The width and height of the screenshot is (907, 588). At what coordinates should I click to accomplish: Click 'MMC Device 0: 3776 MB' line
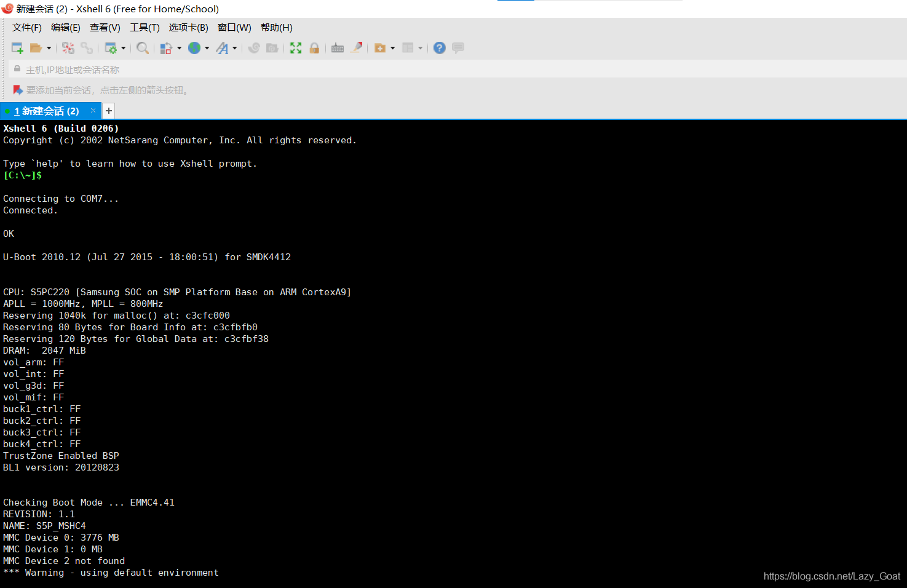(61, 538)
